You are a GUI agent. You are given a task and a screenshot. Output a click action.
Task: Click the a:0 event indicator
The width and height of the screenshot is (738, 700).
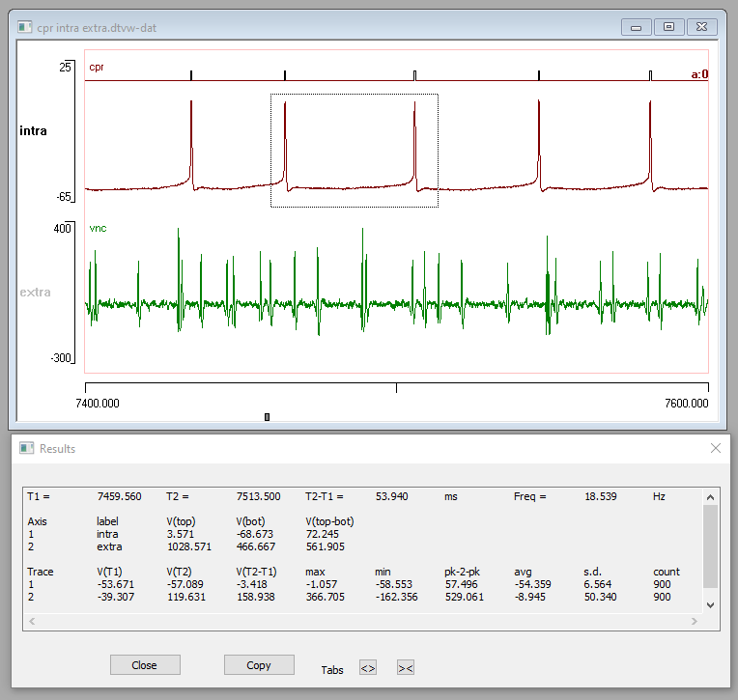click(699, 73)
